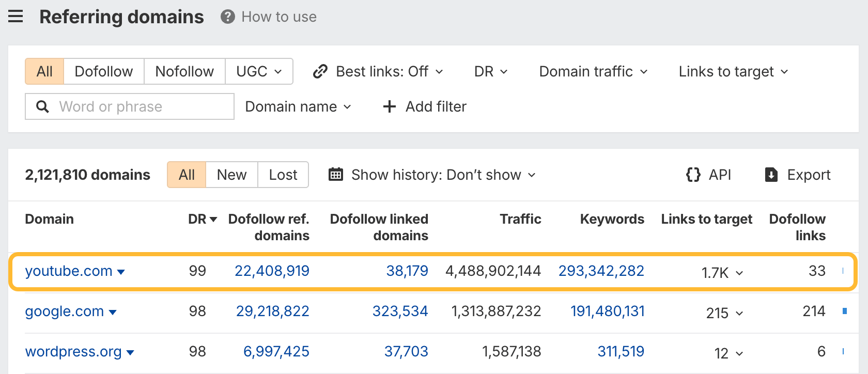The width and height of the screenshot is (868, 374).
Task: Click the How to use help icon
Action: (227, 17)
